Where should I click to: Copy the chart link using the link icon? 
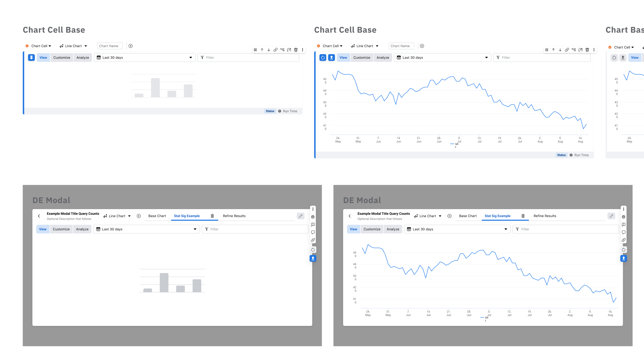275,50
